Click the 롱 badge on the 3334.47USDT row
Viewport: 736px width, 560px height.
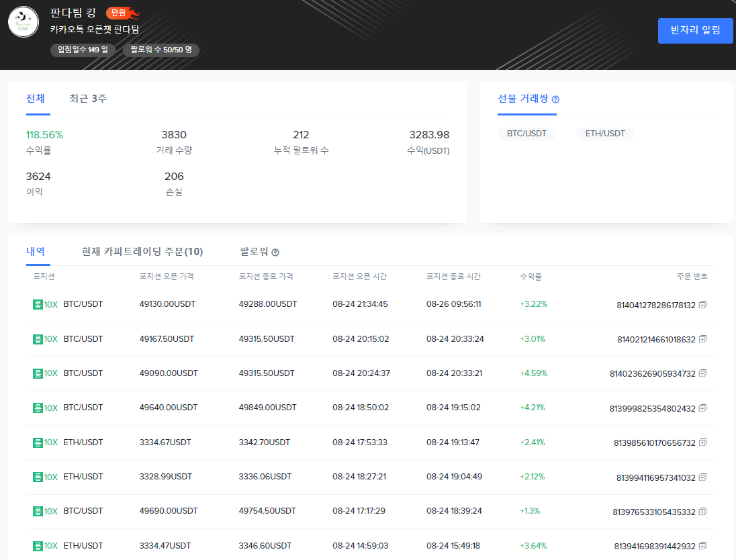click(38, 546)
